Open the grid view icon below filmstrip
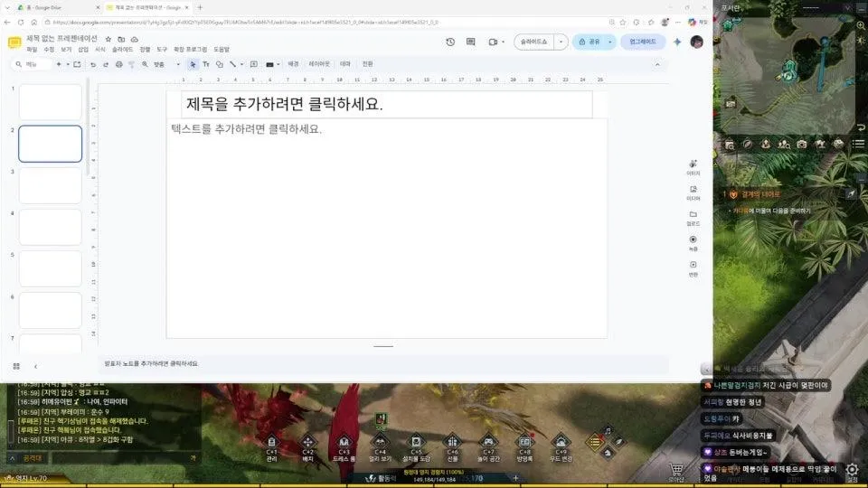This screenshot has height=488, width=868. pos(16,366)
